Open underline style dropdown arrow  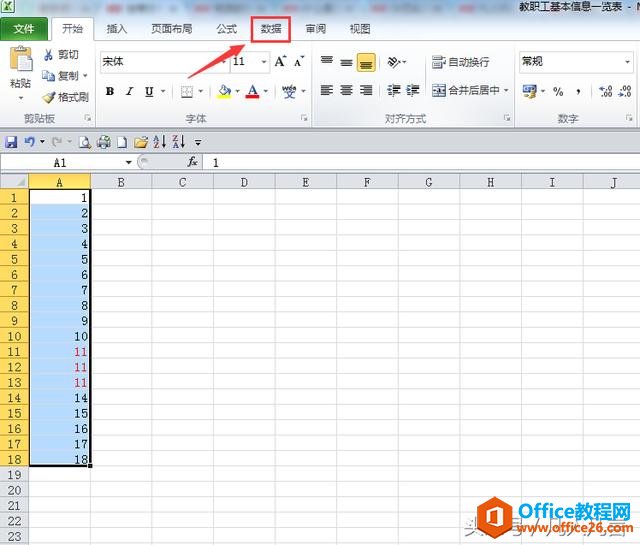[x=163, y=91]
